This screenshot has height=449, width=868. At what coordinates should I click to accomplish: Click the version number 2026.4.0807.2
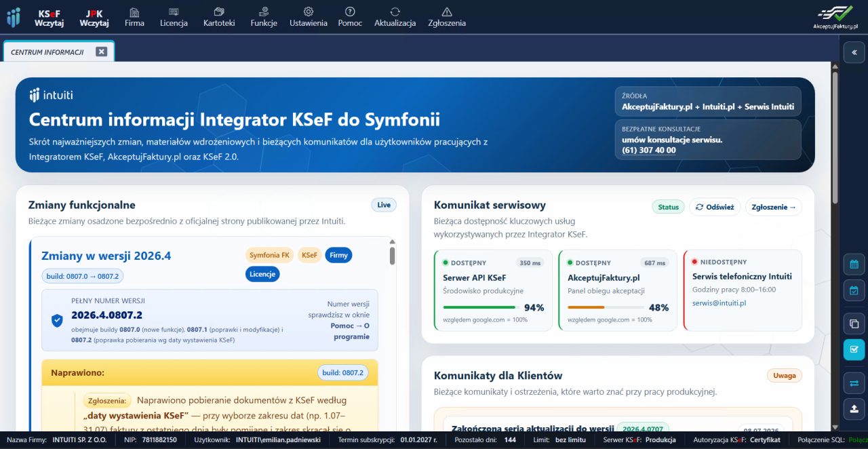[x=106, y=315]
